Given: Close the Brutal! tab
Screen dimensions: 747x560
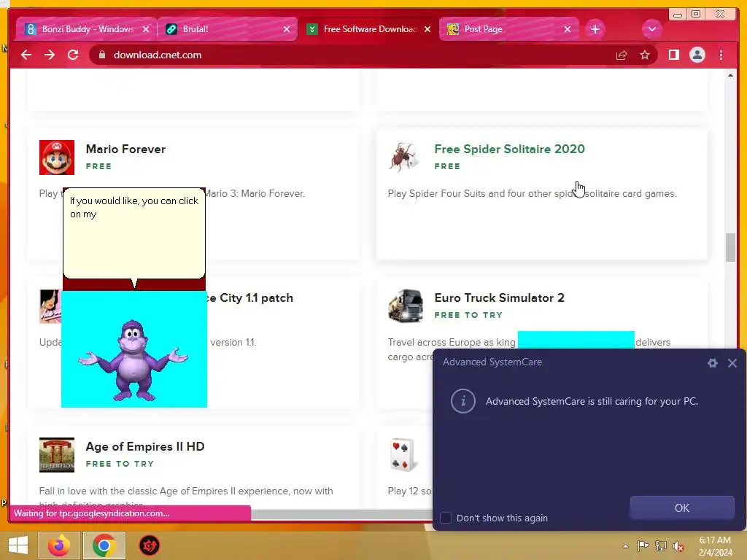Looking at the screenshot, I should click(286, 29).
